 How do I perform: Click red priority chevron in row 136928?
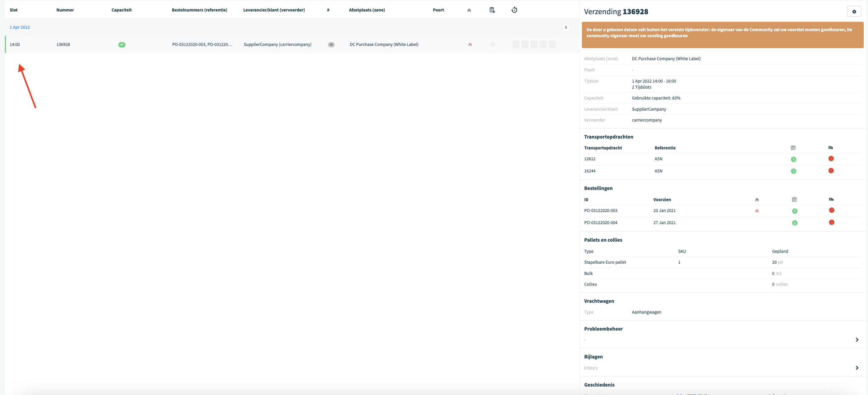click(470, 44)
